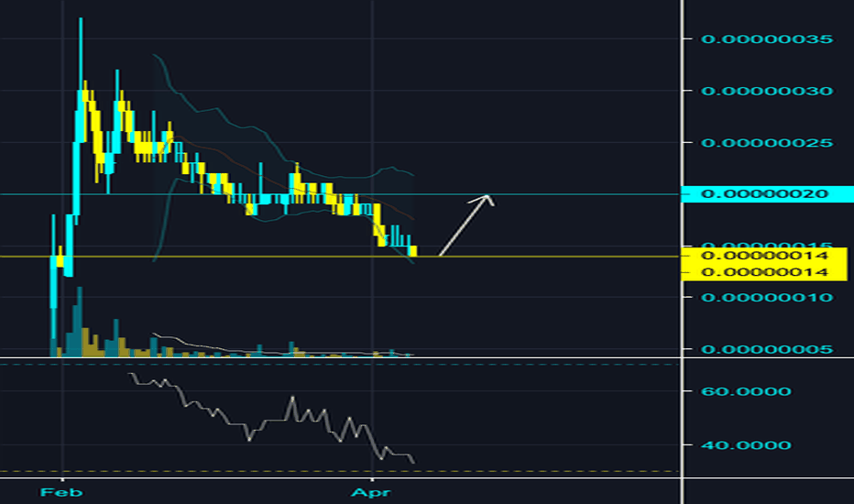Screen dimensions: 854x504
Task: Click the lower yellow 0.00000014 price label
Action: (765, 272)
